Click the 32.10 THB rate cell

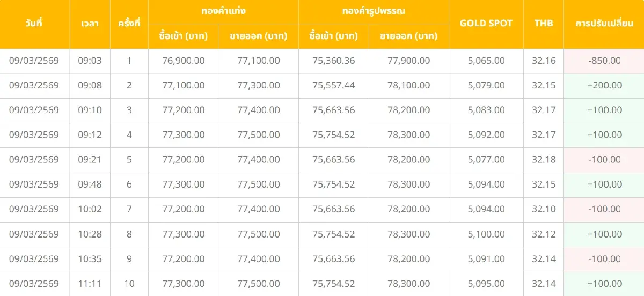[x=544, y=209]
